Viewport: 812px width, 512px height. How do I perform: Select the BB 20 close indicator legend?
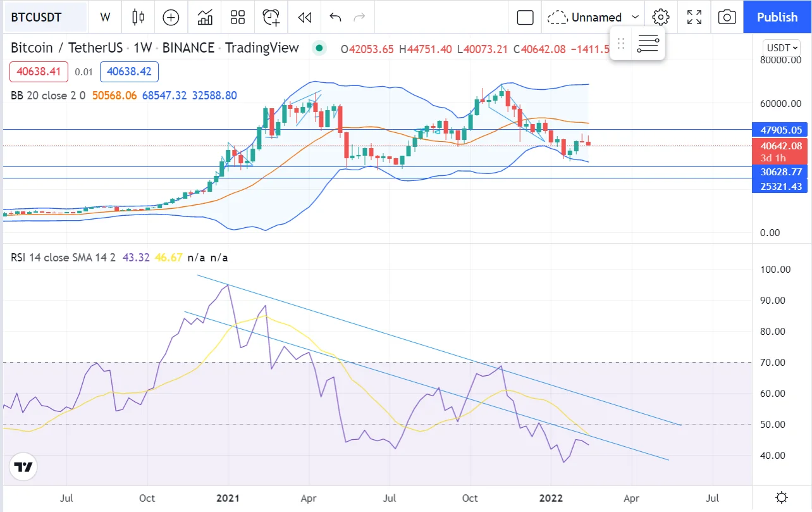point(50,96)
